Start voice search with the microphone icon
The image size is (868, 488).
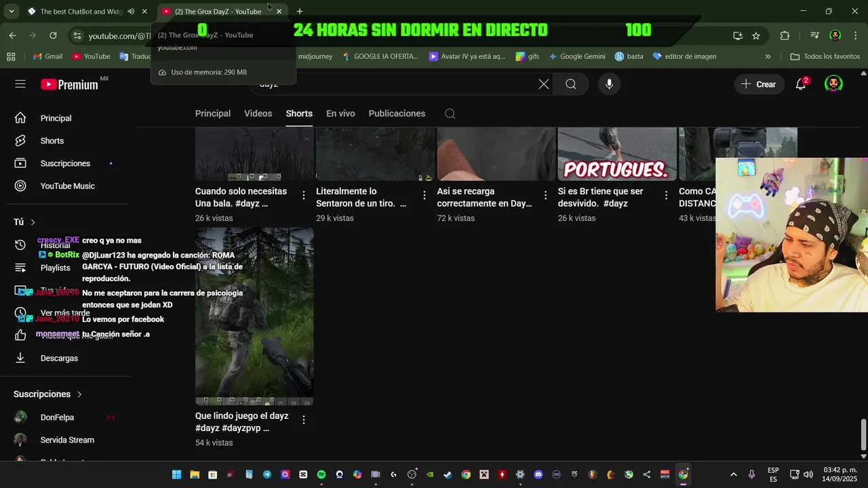point(609,84)
